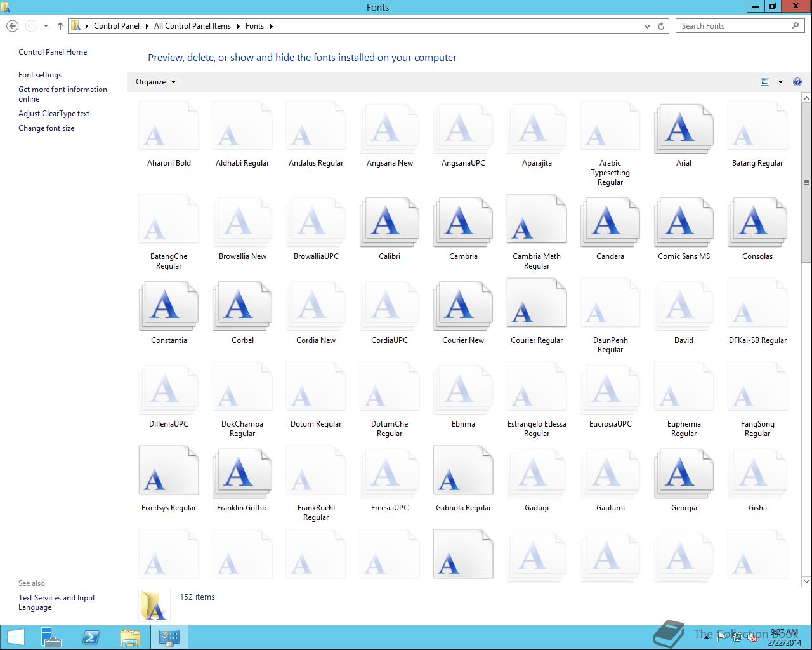
Task: Click the Control Panel breadcrumb
Action: (117, 26)
